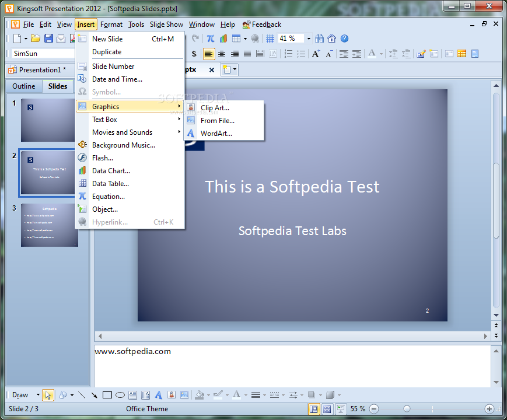The height and width of the screenshot is (420, 507).
Task: Expand the table icon dropdown arrow
Action: point(245,39)
